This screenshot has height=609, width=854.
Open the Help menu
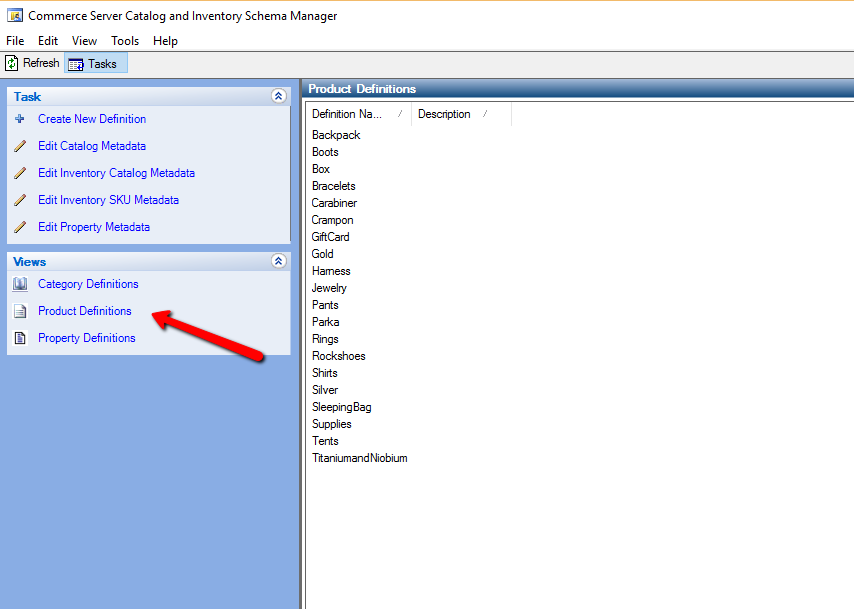165,41
